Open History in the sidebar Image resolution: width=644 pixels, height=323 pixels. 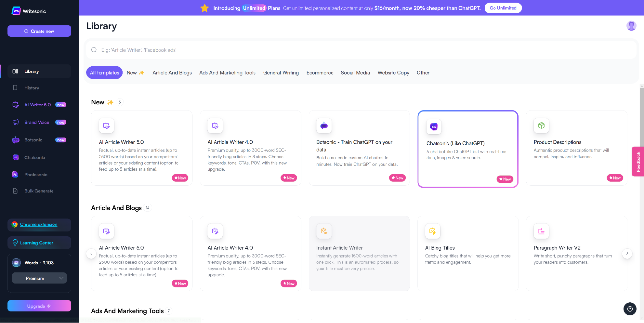[x=32, y=88]
